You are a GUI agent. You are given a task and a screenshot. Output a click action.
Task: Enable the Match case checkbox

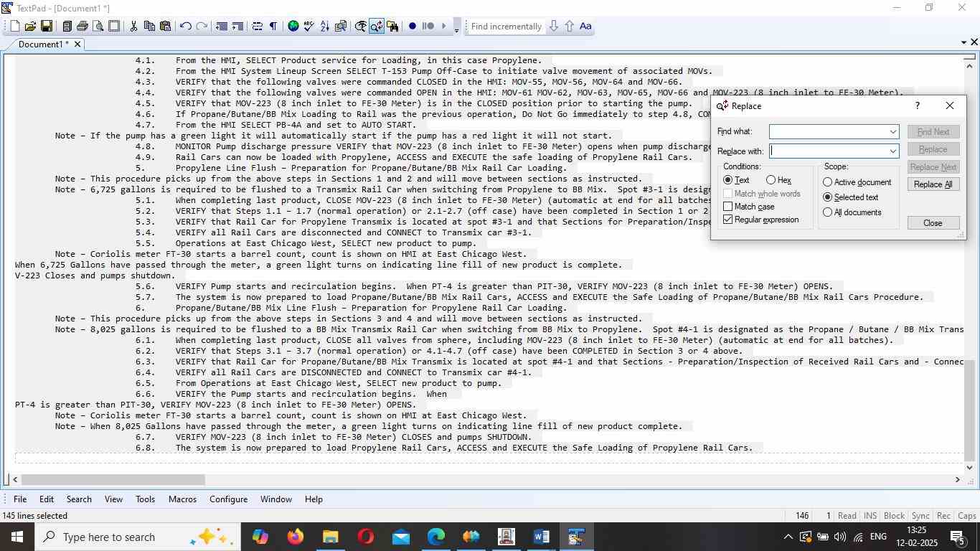point(728,207)
